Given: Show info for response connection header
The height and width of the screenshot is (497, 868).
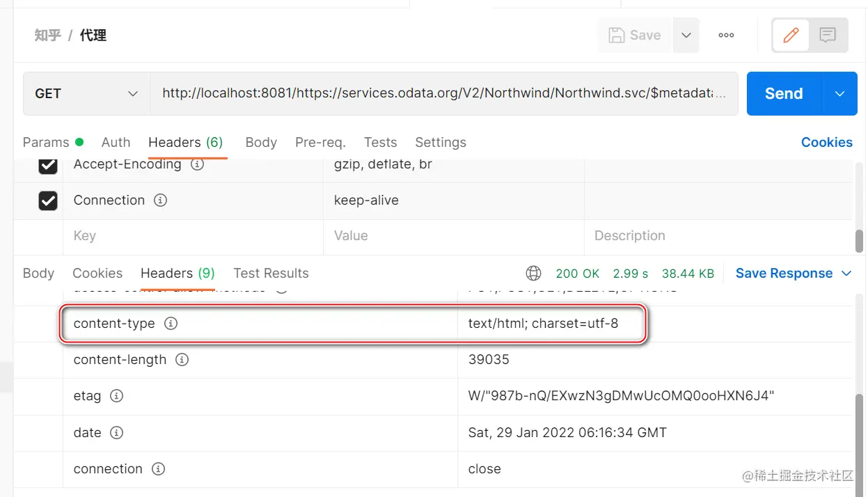Looking at the screenshot, I should point(158,469).
